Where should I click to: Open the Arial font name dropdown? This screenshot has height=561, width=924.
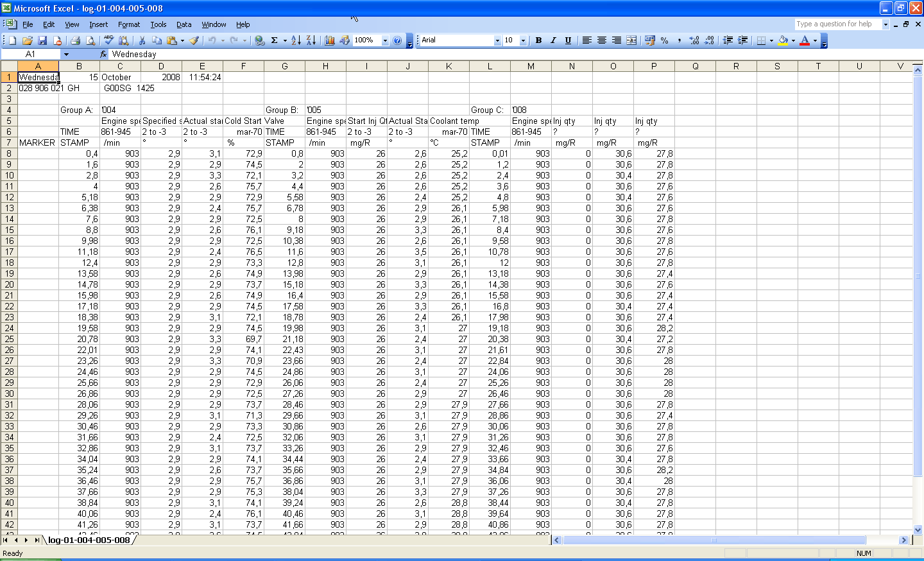497,40
